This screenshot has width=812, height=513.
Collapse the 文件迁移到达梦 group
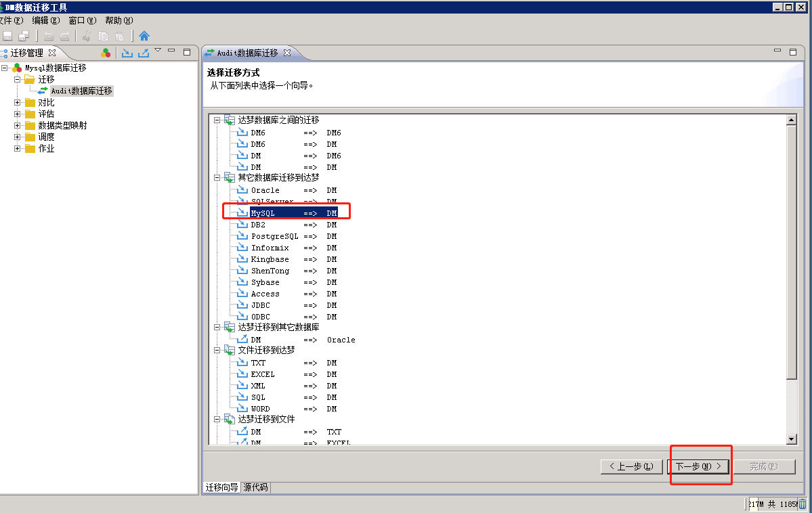coord(217,350)
